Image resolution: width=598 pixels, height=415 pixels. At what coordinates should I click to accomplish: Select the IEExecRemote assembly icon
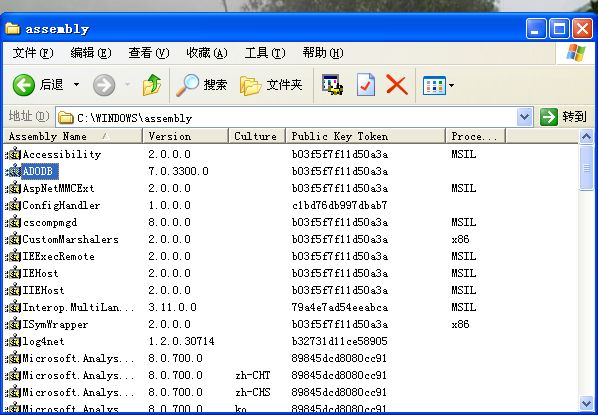pos(13,256)
